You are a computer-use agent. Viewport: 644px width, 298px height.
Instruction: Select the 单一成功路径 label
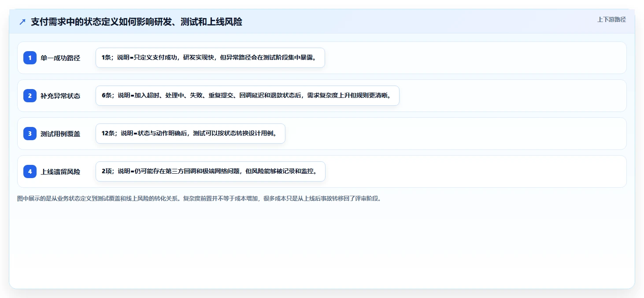point(60,58)
